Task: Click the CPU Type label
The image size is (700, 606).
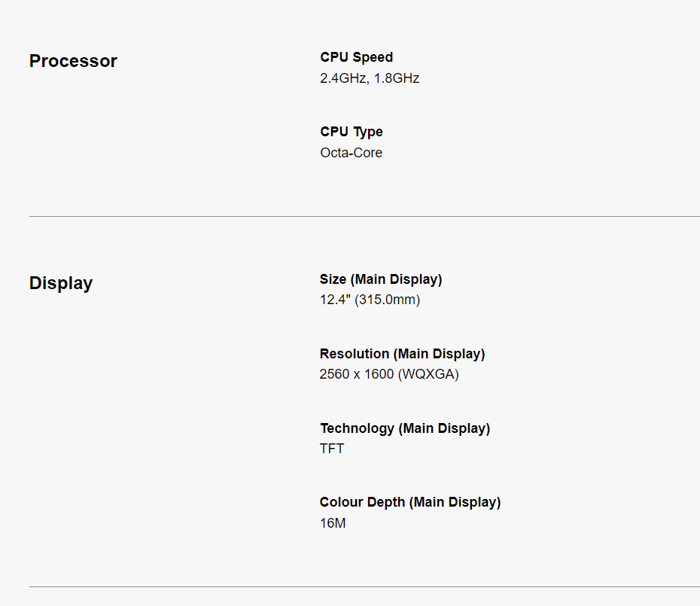Action: click(351, 132)
